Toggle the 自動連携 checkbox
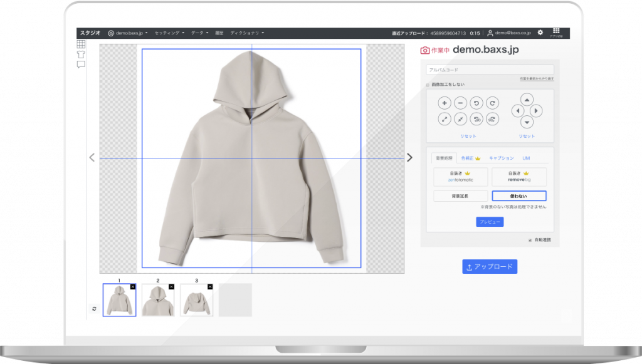The width and height of the screenshot is (642, 364). [x=530, y=240]
